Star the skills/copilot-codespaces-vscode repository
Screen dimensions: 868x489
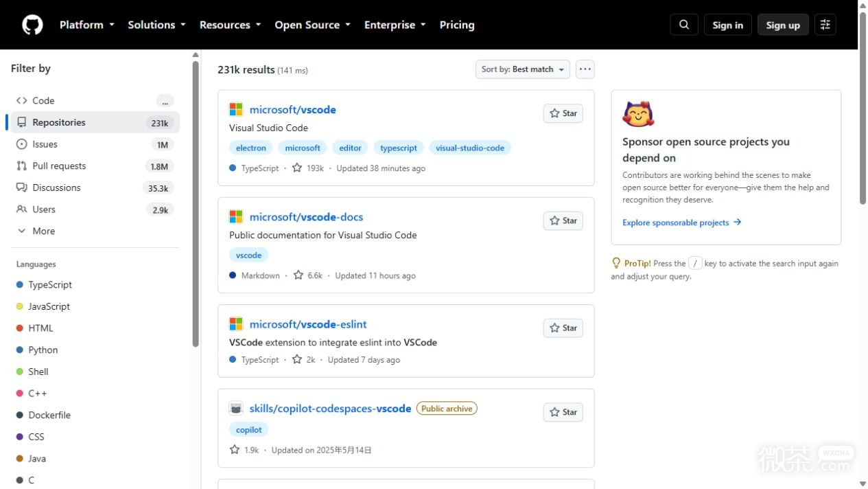563,412
